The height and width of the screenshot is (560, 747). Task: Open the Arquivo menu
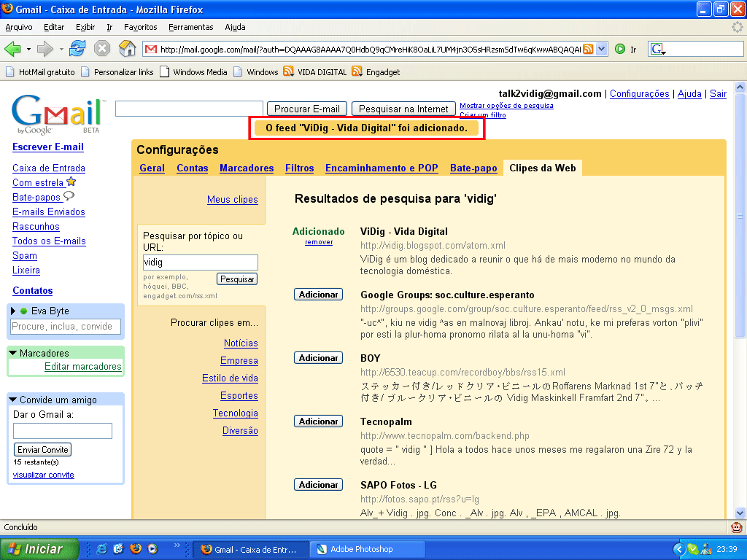tap(18, 27)
